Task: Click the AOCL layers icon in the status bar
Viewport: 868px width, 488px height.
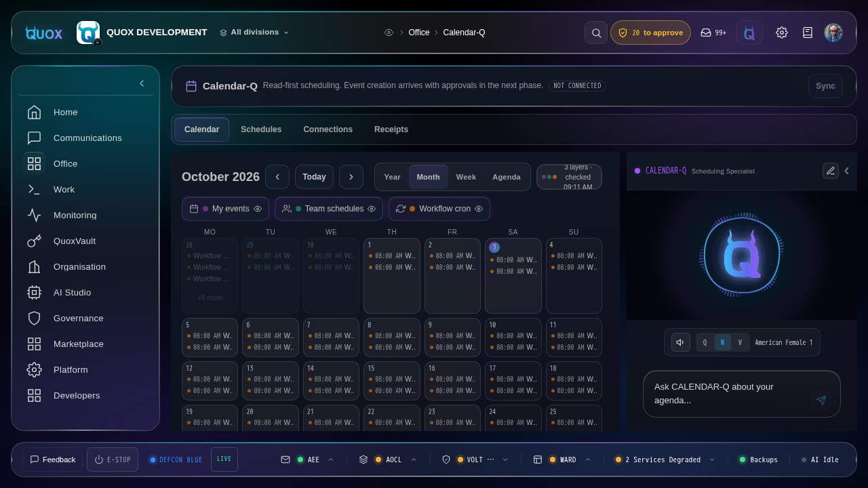Action: tap(363, 460)
